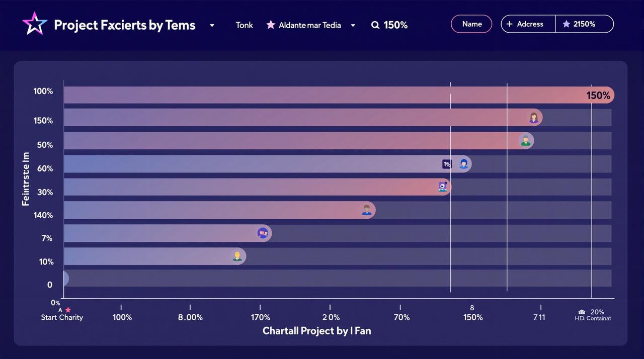This screenshot has height=359, width=644.
Task: Select the man avatar on the 140% bar
Action: point(367,210)
